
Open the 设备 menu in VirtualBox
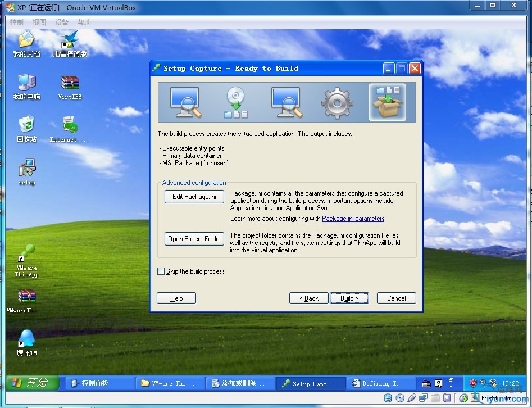tap(61, 22)
